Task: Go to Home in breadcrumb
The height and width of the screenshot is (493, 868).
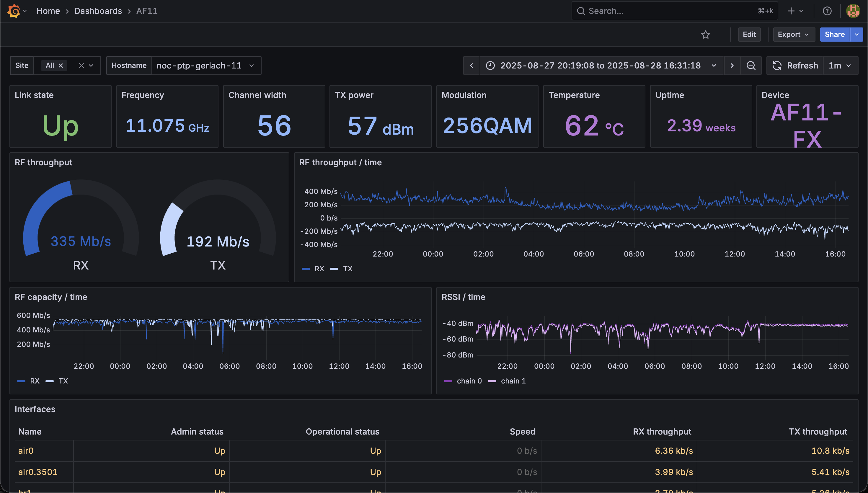Action: pos(48,11)
